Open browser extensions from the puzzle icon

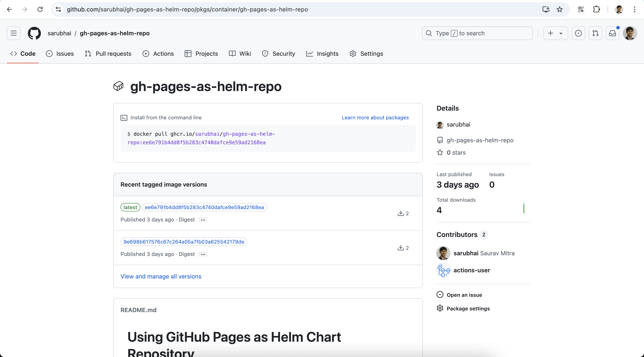point(597,10)
